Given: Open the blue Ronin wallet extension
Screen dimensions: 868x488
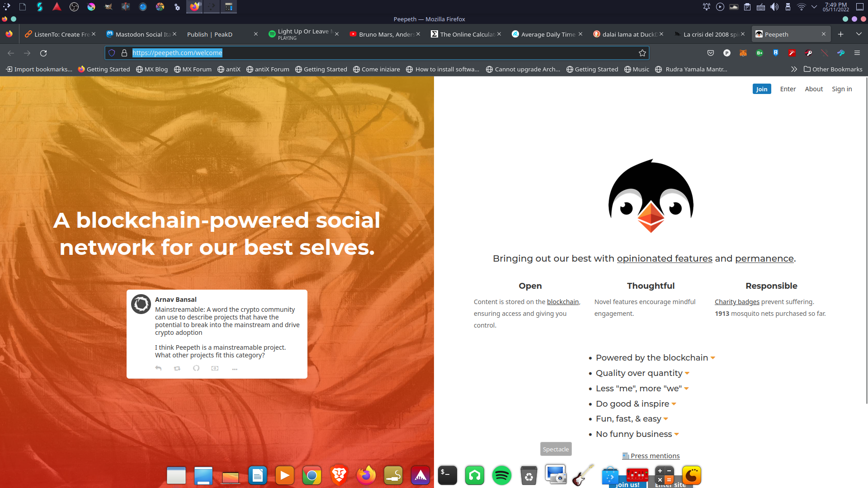Looking at the screenshot, I should (x=776, y=53).
